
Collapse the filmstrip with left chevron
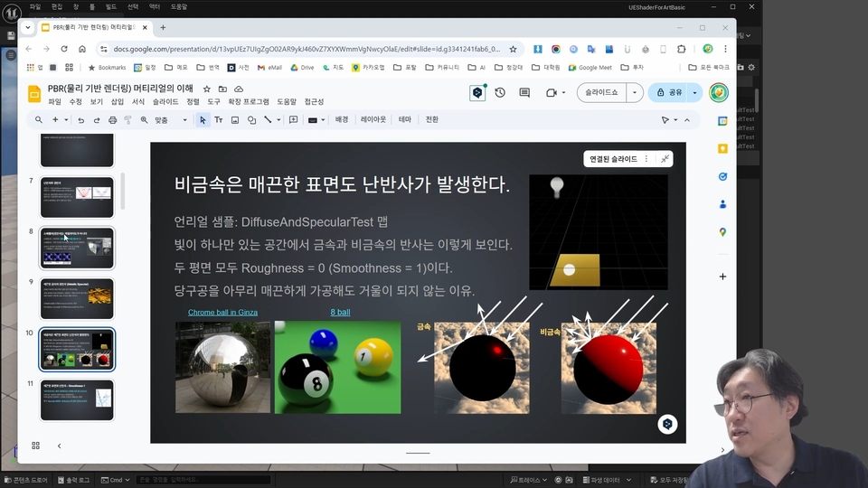coord(60,446)
